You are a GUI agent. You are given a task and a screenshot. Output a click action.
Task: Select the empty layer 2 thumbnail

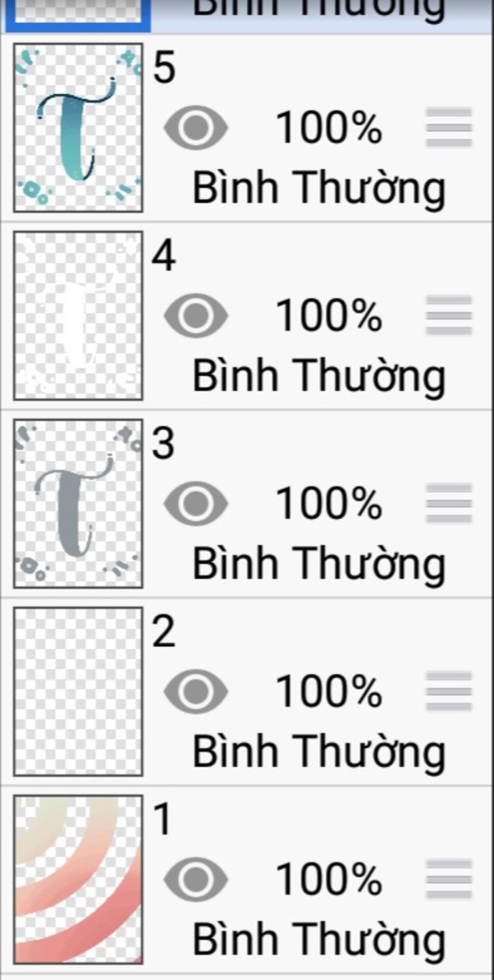tap(78, 692)
